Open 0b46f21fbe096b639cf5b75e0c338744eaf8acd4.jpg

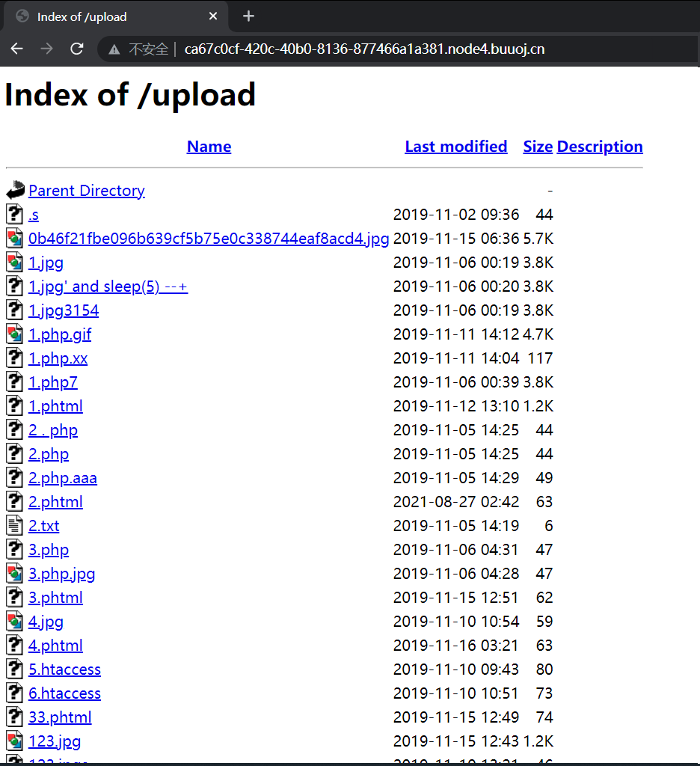point(209,239)
